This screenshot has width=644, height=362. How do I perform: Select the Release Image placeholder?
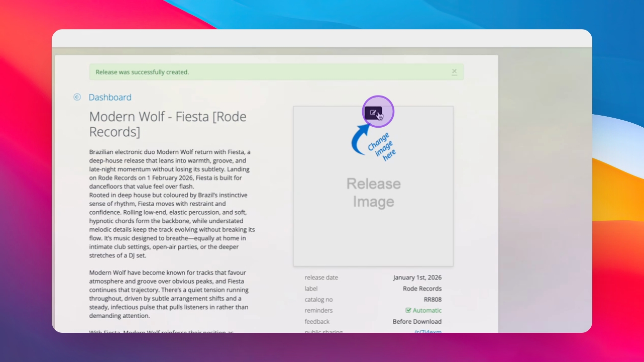(x=373, y=186)
